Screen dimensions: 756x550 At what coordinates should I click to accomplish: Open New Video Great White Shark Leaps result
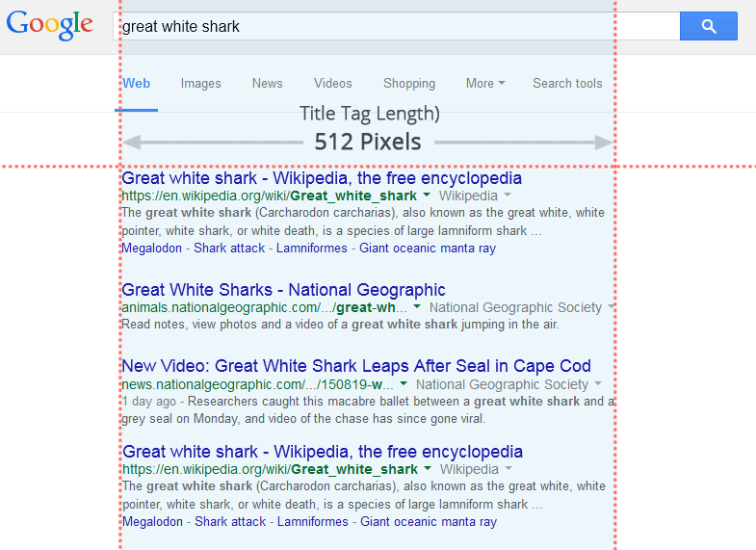pos(356,366)
